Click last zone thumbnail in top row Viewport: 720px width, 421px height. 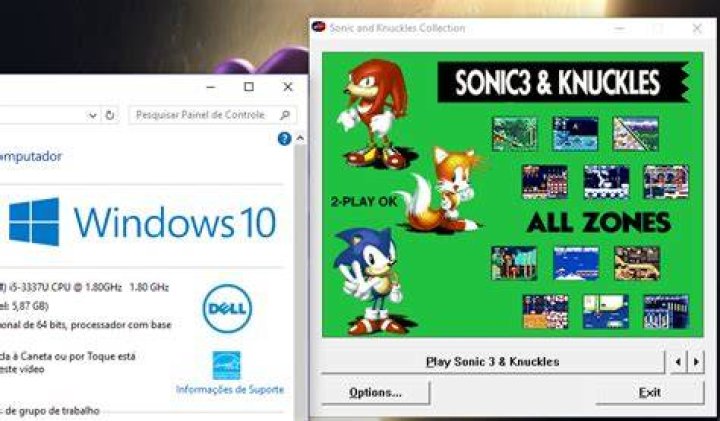pos(636,134)
